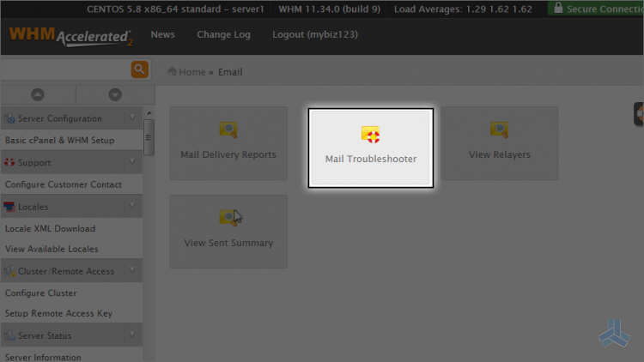The width and height of the screenshot is (644, 362).
Task: Click the Mail Troubleshooter lifebuoy envelope icon
Action: [370, 134]
